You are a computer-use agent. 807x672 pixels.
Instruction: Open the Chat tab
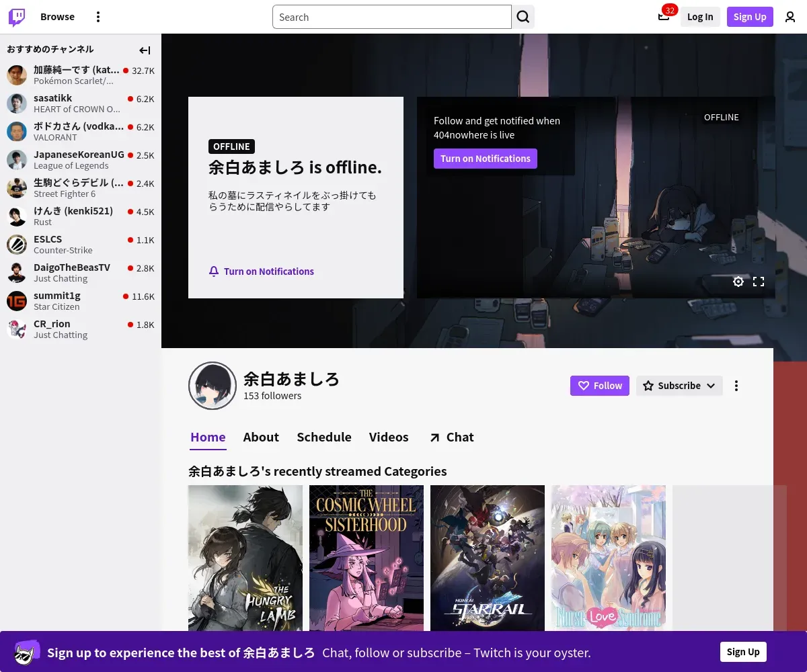pyautogui.click(x=451, y=437)
